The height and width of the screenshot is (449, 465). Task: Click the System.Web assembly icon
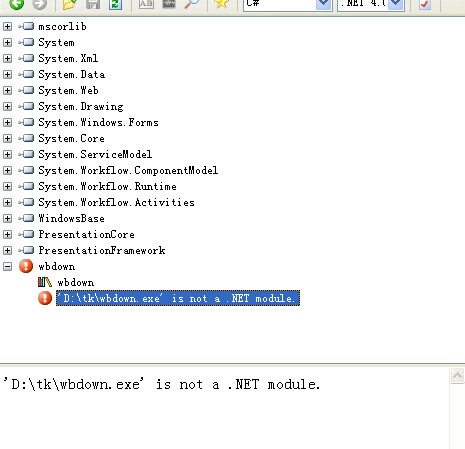pyautogui.click(x=27, y=90)
